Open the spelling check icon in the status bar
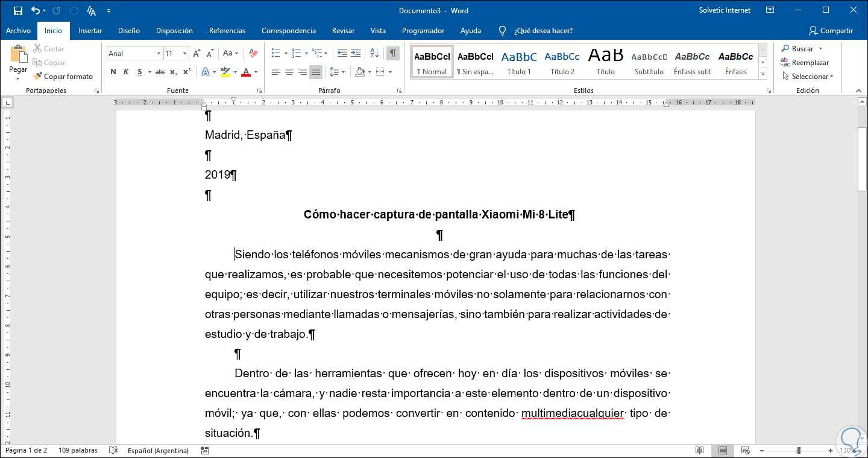 pyautogui.click(x=113, y=451)
